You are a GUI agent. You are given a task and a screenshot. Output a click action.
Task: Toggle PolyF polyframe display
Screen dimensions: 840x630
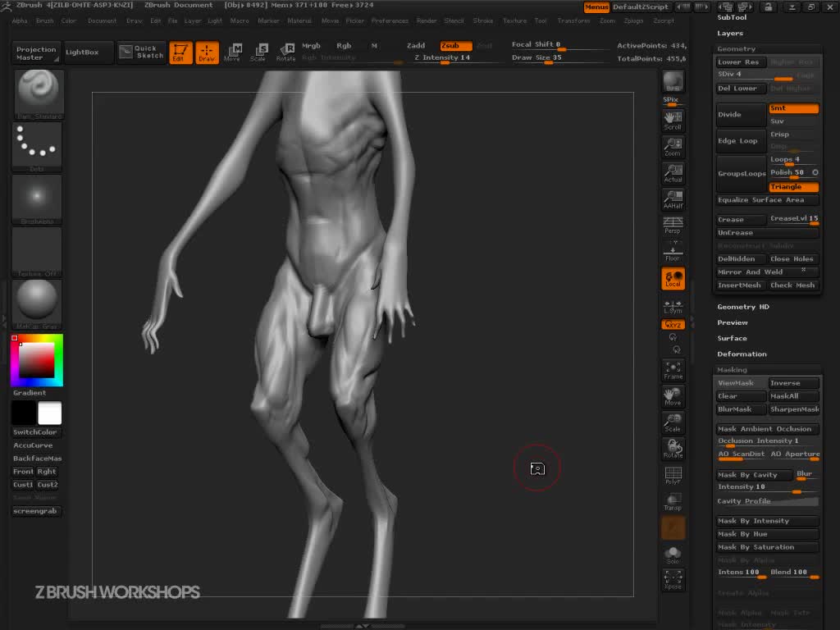[673, 476]
